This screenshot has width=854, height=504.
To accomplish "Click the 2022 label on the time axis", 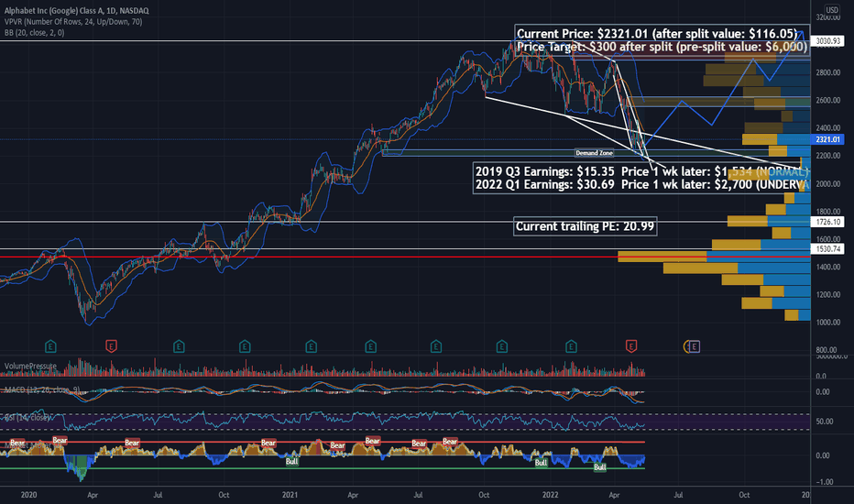I will pos(551,495).
